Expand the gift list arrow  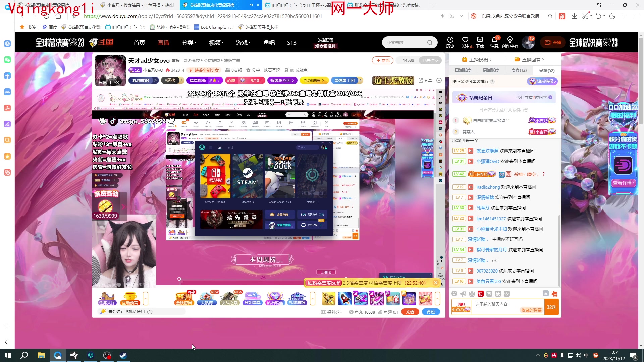(x=437, y=298)
